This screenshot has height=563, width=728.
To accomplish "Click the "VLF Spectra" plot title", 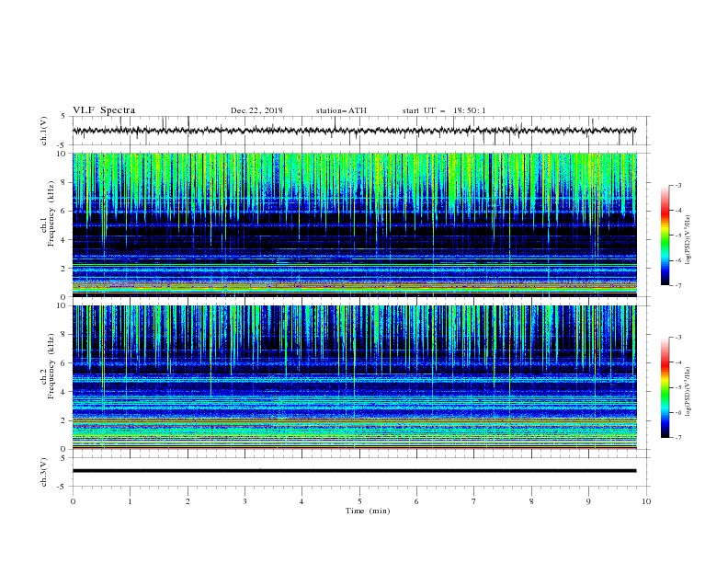I will [x=104, y=110].
